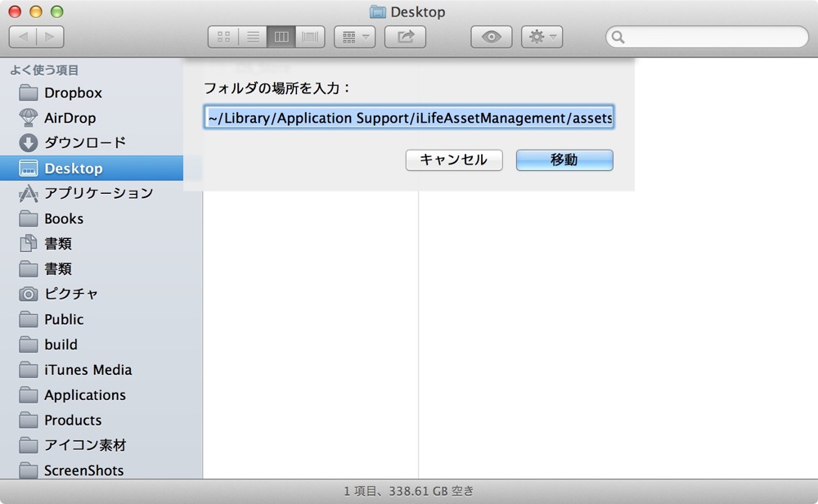The height and width of the screenshot is (504, 818).
Task: Click the Finder search field
Action: [707, 37]
